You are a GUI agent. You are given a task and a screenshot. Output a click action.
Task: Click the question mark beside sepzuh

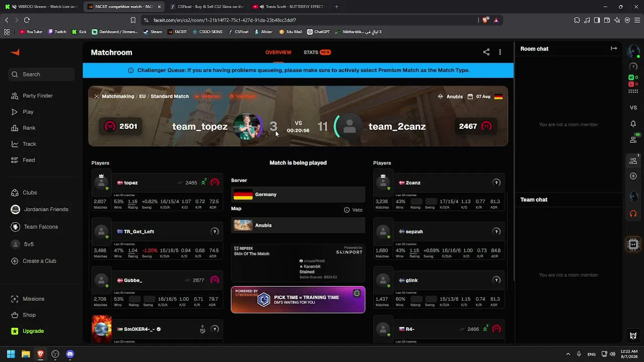coord(497,232)
